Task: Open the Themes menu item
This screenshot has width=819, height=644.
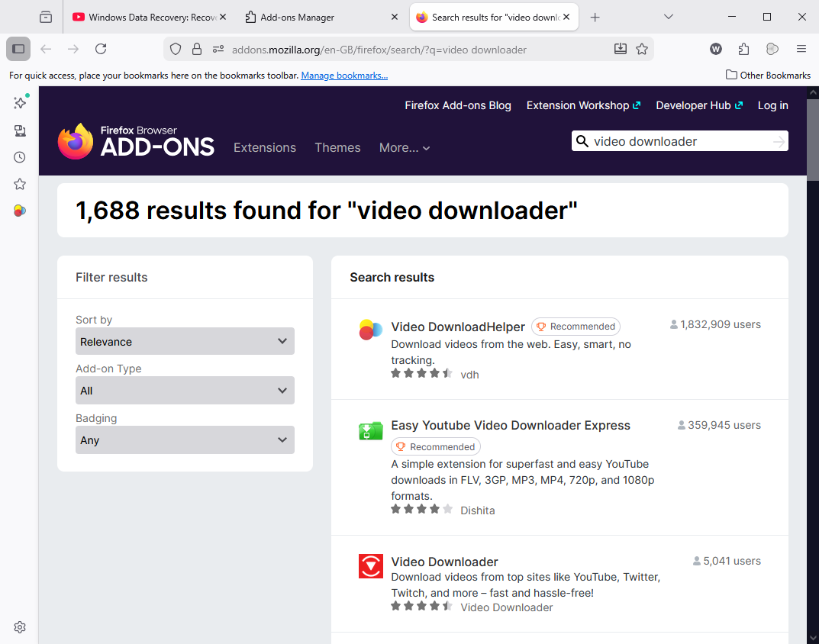Action: pos(337,148)
